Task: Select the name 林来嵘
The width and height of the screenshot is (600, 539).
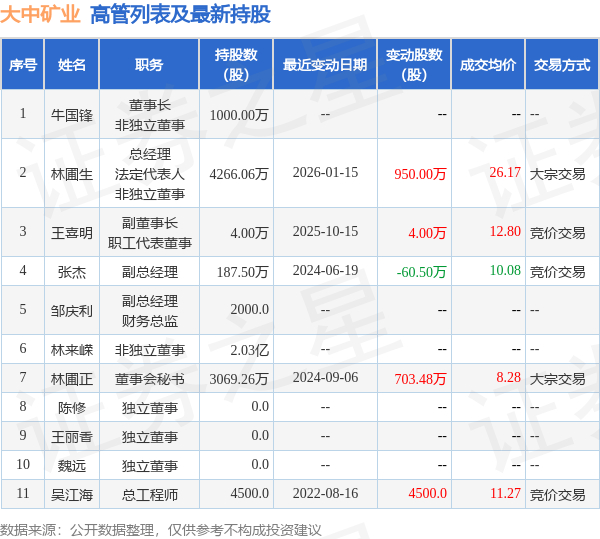Action: click(72, 350)
